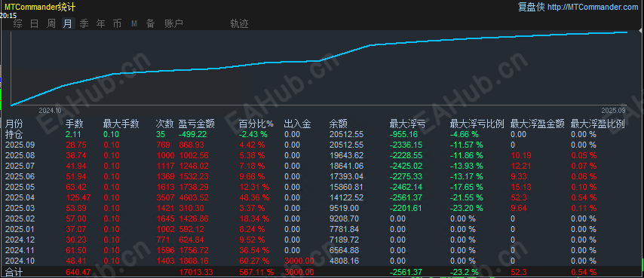Switch to the 年 yearly tab

tap(100, 24)
